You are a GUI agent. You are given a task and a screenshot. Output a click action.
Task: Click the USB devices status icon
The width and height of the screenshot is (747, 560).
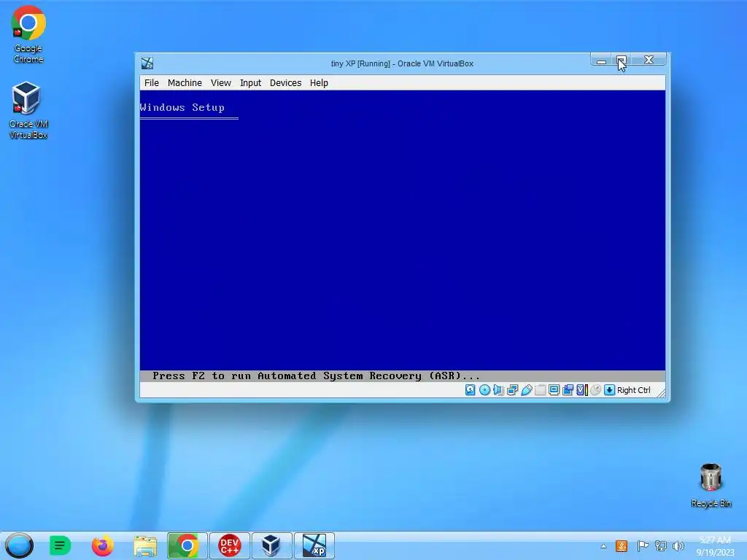coord(527,390)
